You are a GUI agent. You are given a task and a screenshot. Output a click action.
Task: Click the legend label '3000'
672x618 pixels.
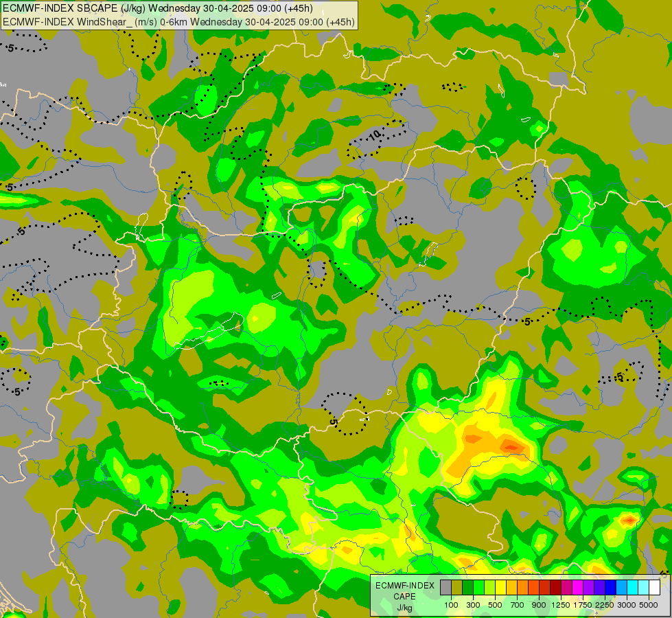627,605
